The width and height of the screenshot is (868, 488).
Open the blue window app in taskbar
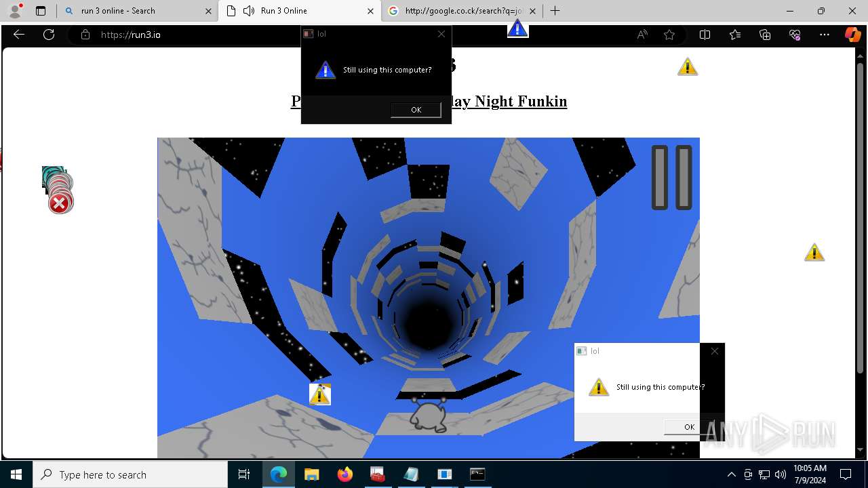(x=444, y=474)
